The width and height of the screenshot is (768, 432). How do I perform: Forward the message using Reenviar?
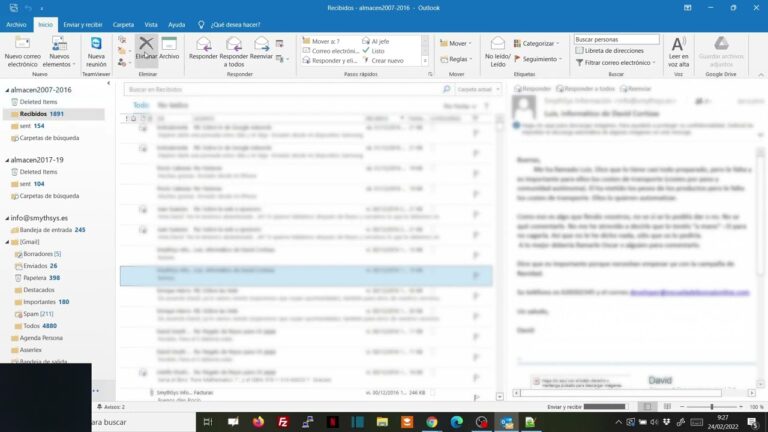point(261,48)
